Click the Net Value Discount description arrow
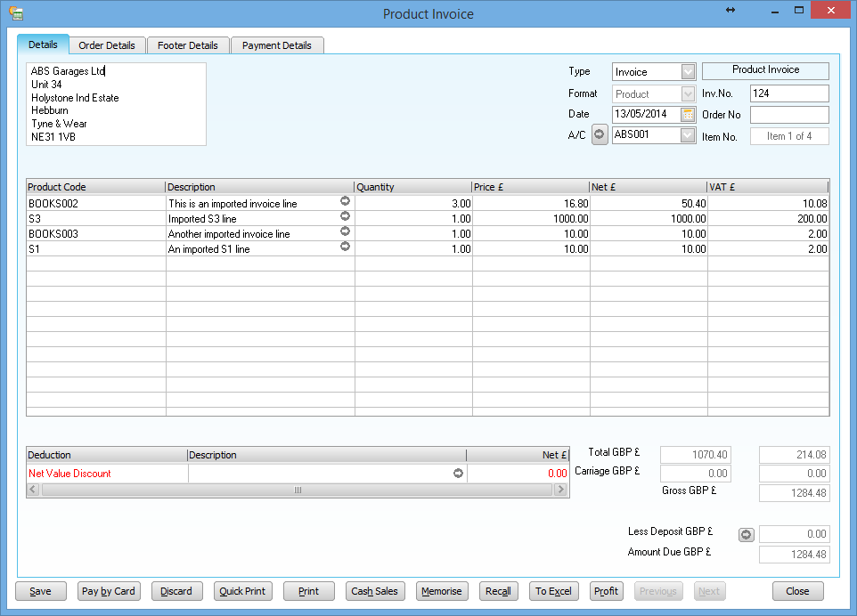This screenshot has width=857, height=616. pyautogui.click(x=458, y=474)
